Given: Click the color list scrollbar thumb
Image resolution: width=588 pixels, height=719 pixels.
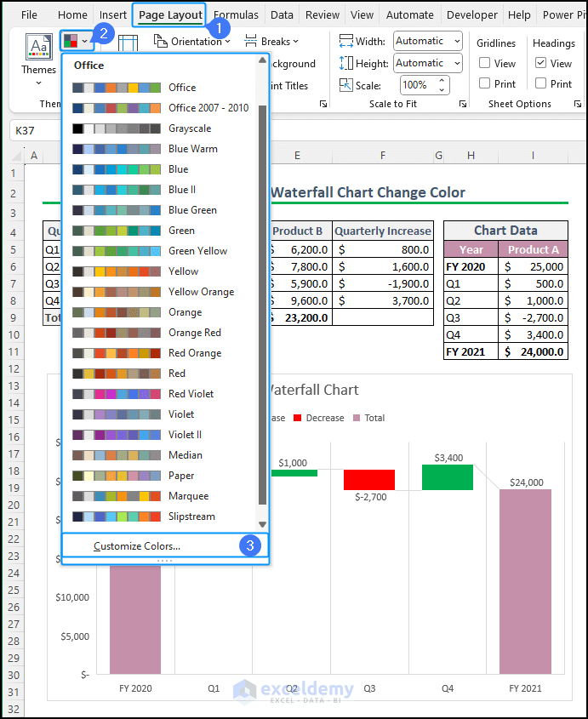Looking at the screenshot, I should pos(262,305).
